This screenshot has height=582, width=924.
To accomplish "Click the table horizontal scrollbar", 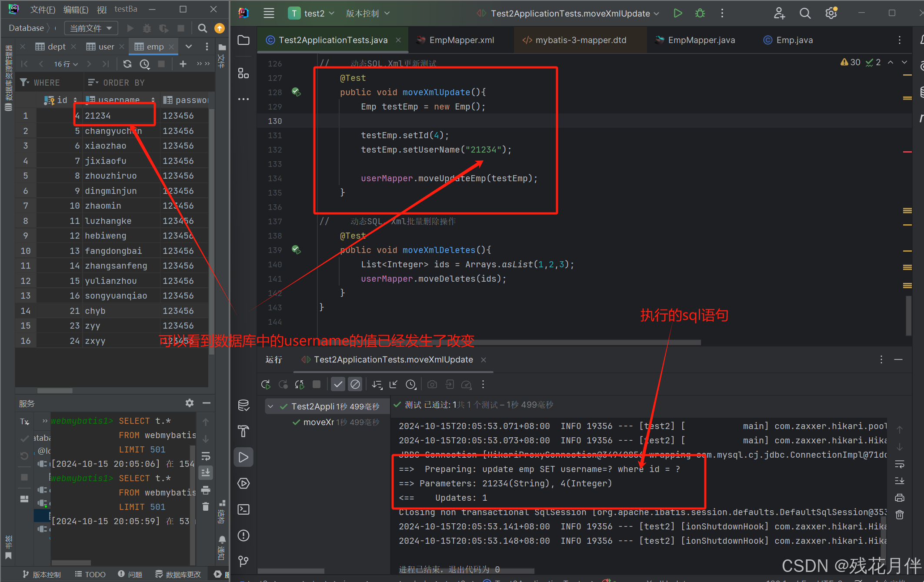I will point(55,390).
